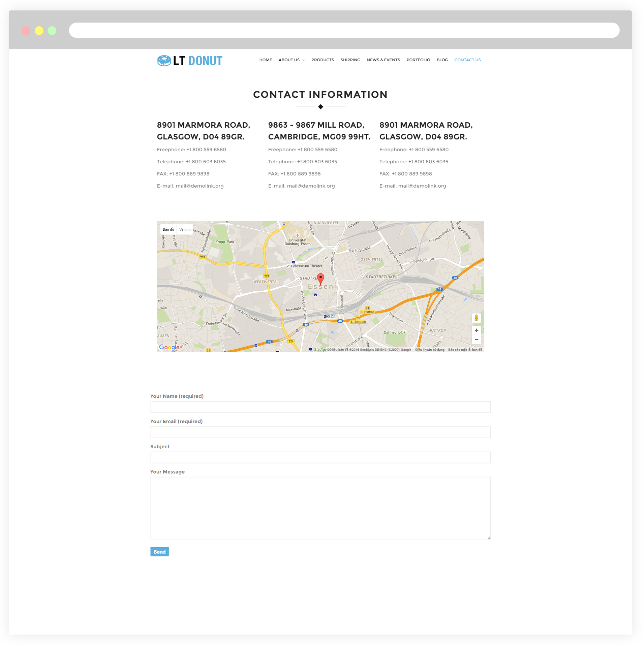Click the red map location pin
The width and height of the screenshot is (644, 647).
pyautogui.click(x=320, y=279)
